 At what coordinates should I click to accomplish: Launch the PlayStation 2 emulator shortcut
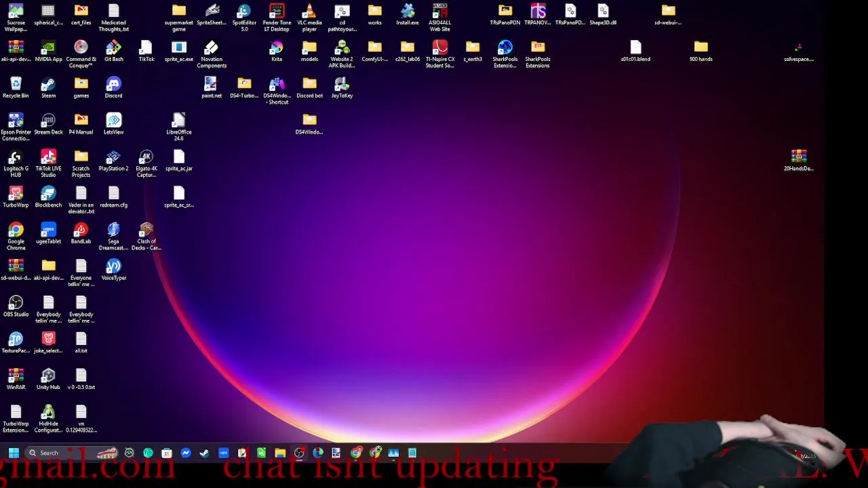coord(113,161)
